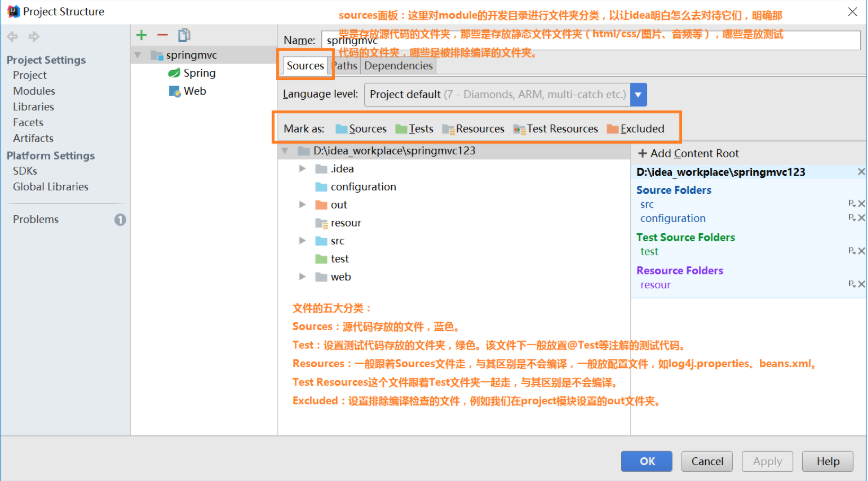Switch to the Sources tab

coord(305,66)
